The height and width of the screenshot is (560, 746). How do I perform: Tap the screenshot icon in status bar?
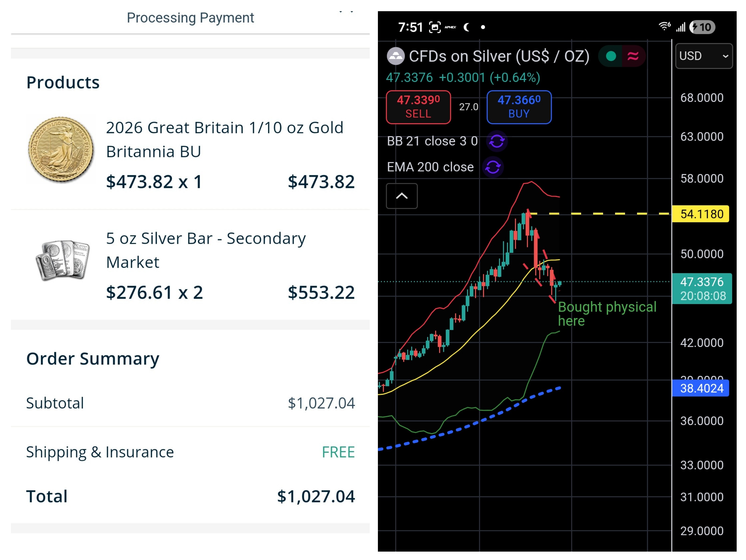[x=435, y=27]
